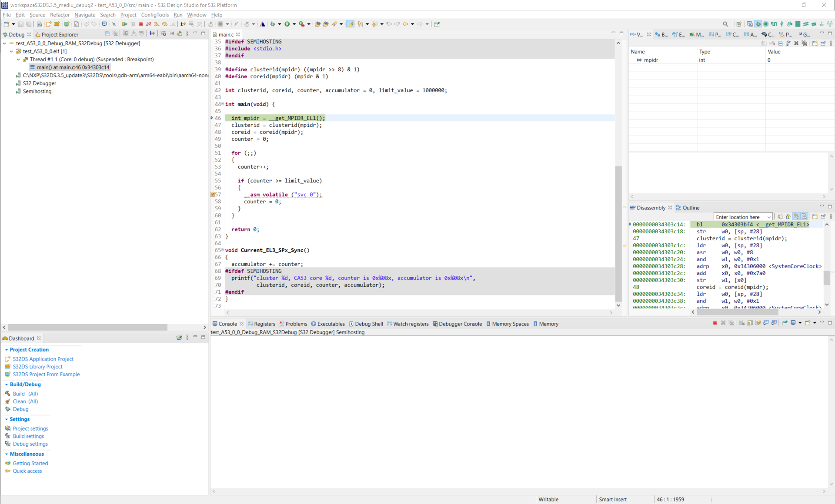Viewport: 835px width, 504px height.
Task: Open the ConfigTools menu
Action: coord(155,15)
